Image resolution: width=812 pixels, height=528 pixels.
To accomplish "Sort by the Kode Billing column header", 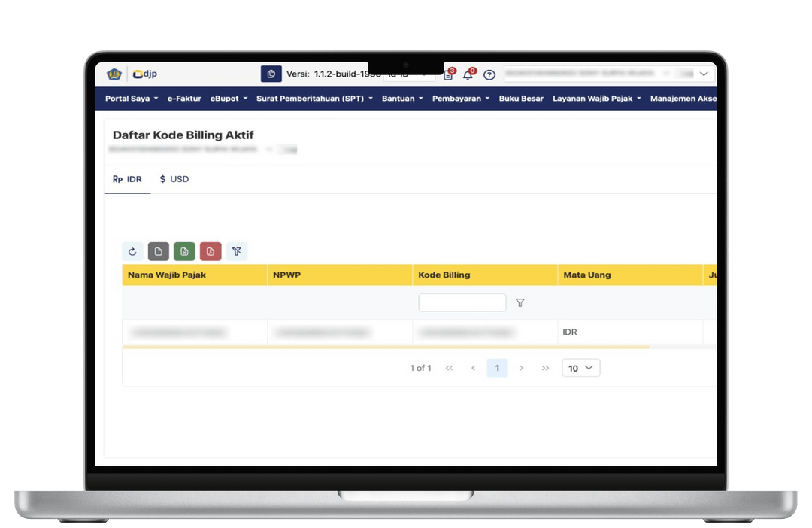I will pos(485,275).
